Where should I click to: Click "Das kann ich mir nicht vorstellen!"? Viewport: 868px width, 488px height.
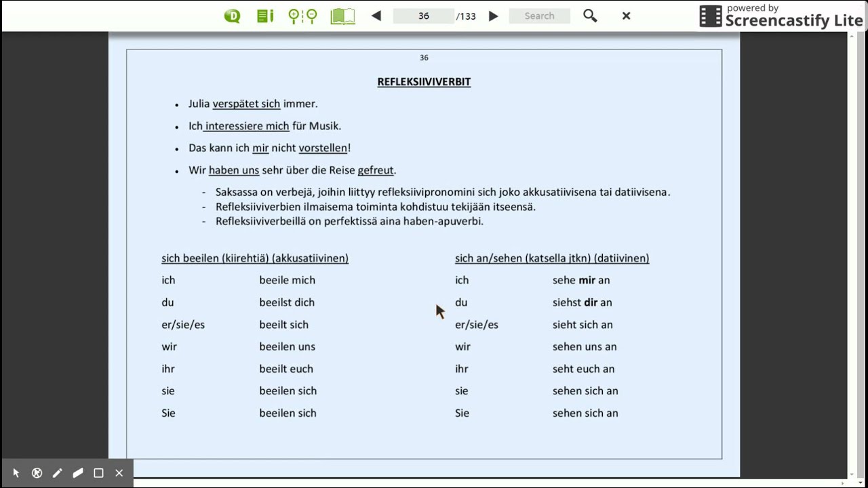coord(269,148)
